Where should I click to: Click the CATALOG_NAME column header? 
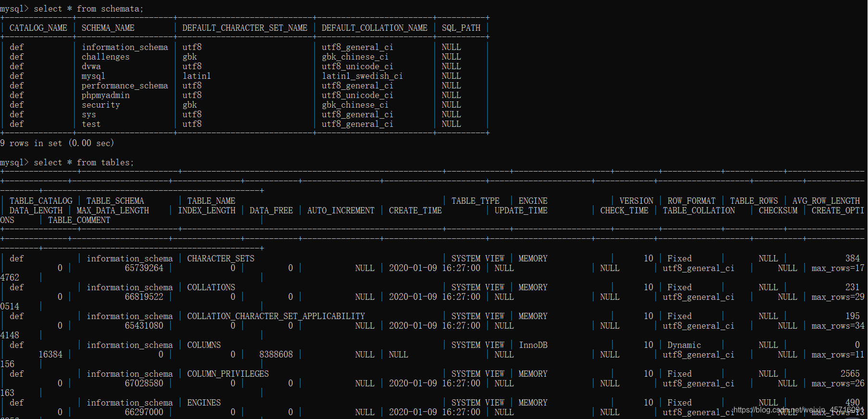tap(38, 28)
